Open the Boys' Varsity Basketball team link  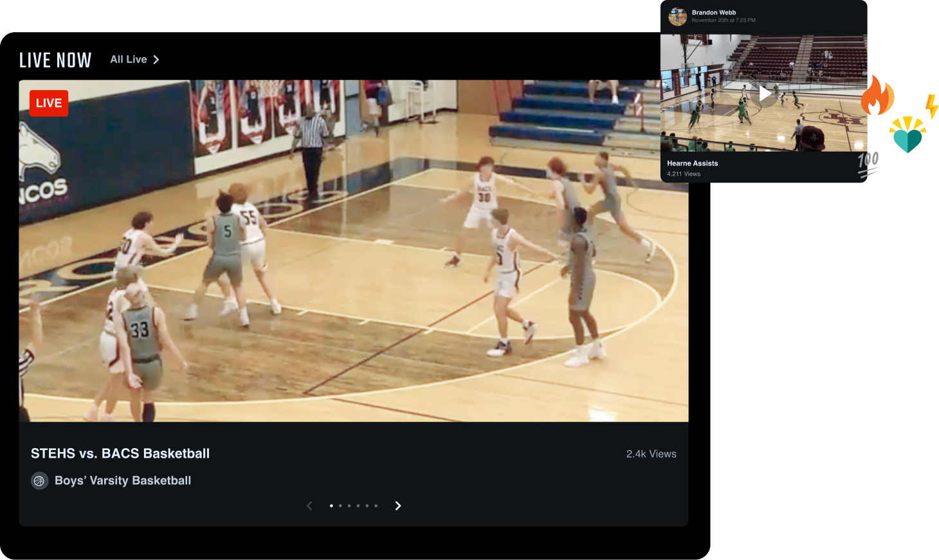pyautogui.click(x=123, y=481)
